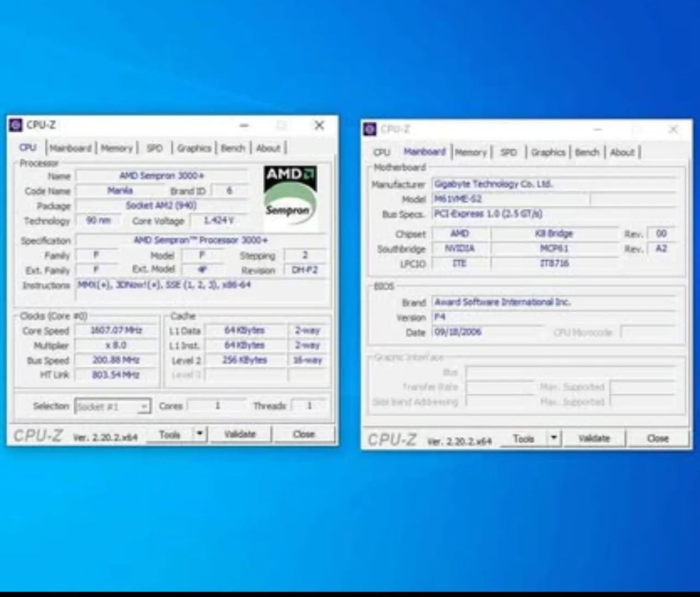This screenshot has height=597, width=700.
Task: Click the Tools button in the processor window
Action: click(x=170, y=434)
